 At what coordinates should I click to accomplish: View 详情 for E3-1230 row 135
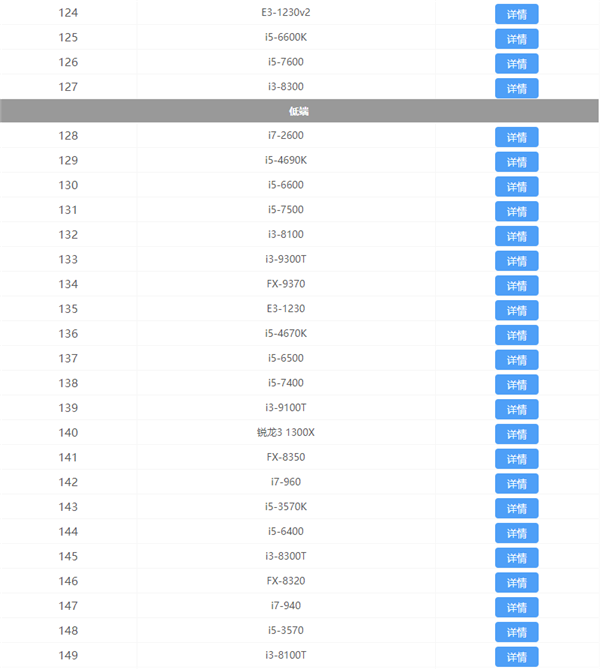pos(516,310)
